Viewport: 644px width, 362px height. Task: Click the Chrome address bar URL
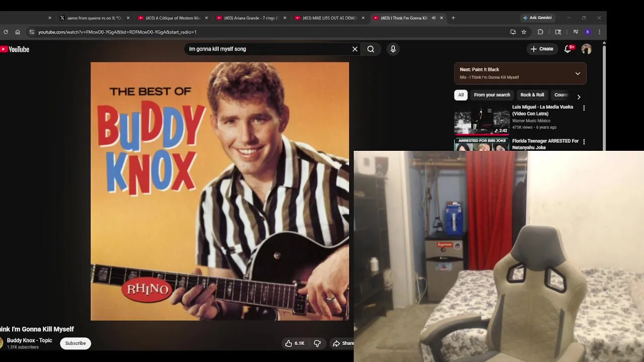[x=117, y=32]
